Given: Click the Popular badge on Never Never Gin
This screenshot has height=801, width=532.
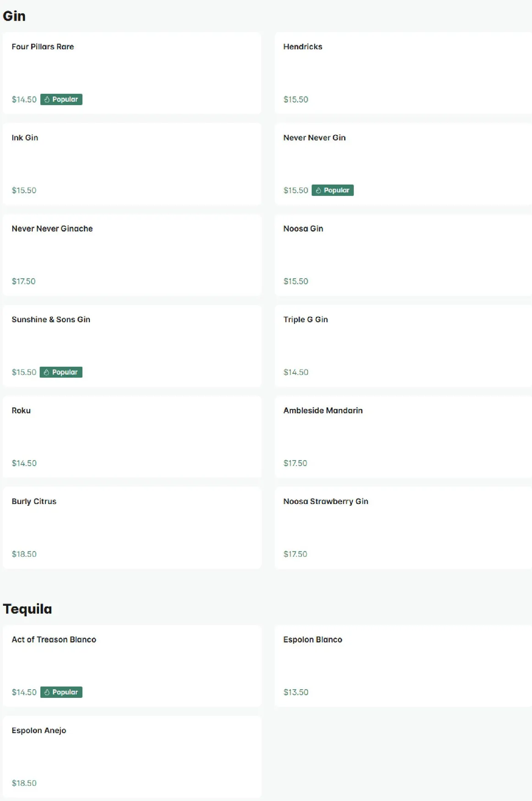Looking at the screenshot, I should [x=333, y=190].
